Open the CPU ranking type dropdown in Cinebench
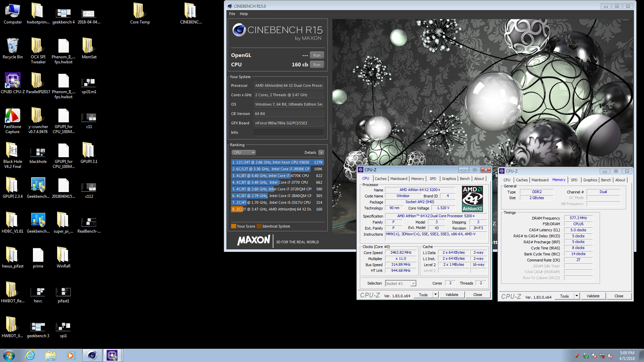This screenshot has height=362, width=644. [244, 153]
